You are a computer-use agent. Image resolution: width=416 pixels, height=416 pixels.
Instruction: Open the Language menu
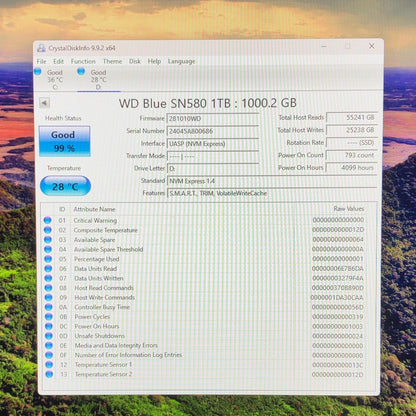click(181, 61)
